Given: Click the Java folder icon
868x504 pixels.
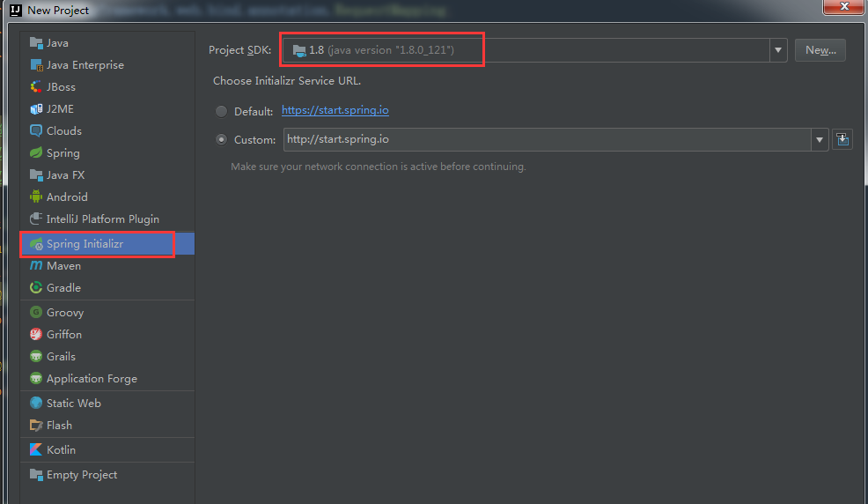Looking at the screenshot, I should click(36, 43).
